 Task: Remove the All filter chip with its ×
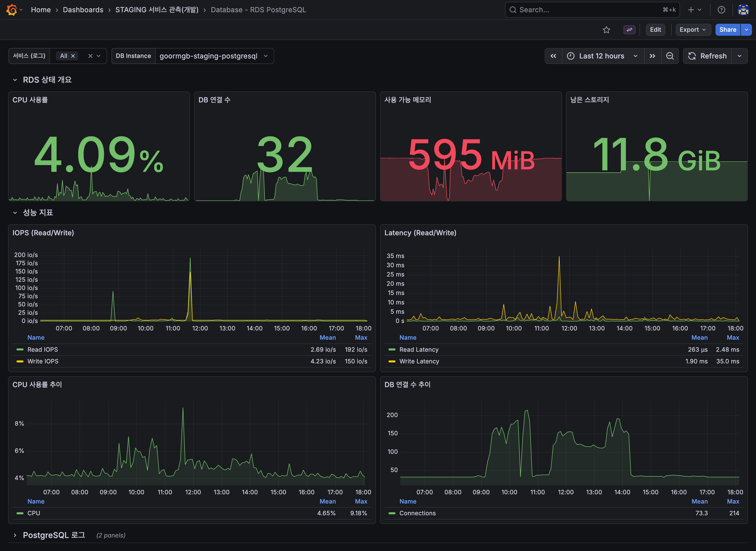tap(73, 56)
